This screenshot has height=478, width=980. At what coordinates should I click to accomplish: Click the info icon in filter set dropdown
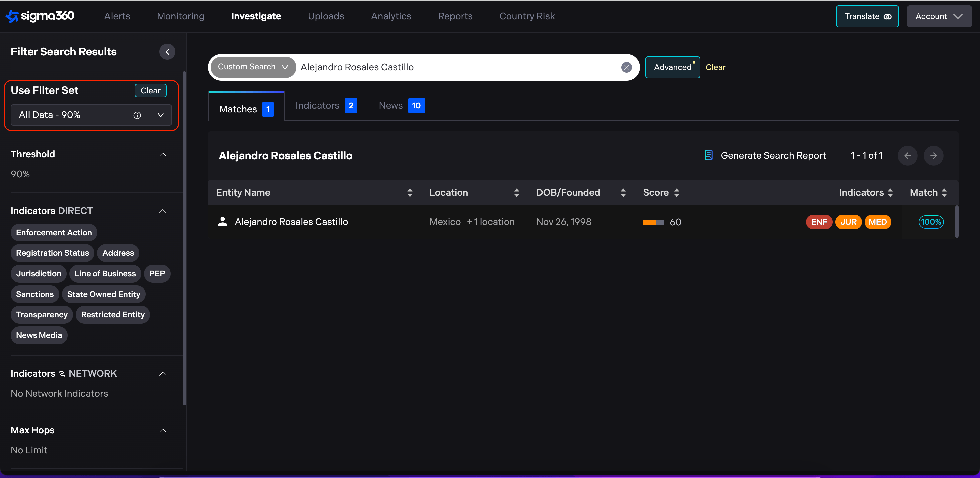click(137, 115)
